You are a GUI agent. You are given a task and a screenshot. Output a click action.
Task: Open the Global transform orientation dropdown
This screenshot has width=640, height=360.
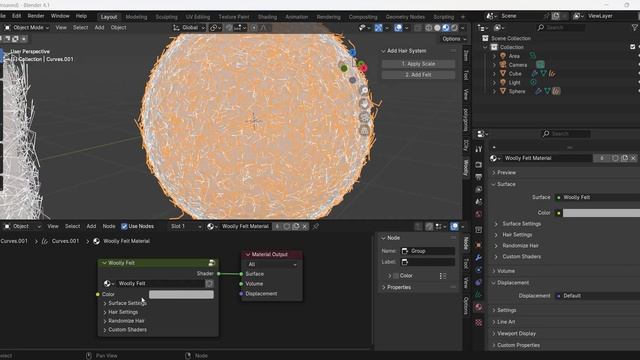tap(189, 28)
